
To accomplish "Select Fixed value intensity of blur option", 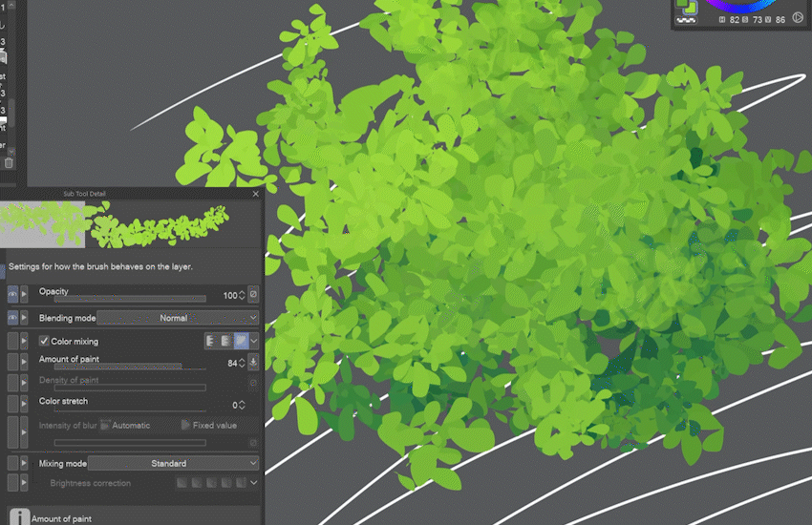I will click(208, 425).
